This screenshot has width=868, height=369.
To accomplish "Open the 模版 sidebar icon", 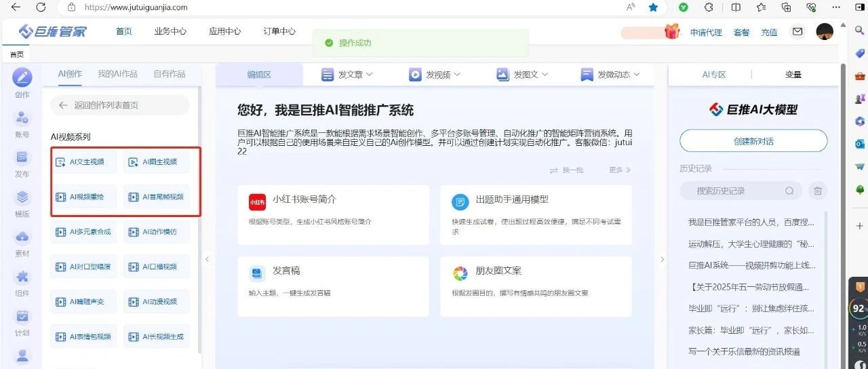I will (22, 197).
